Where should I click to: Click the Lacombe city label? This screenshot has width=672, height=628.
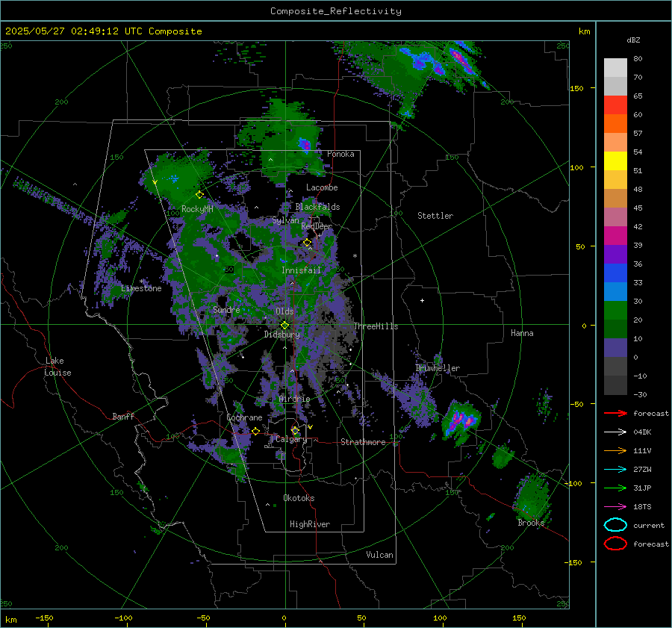click(x=322, y=187)
